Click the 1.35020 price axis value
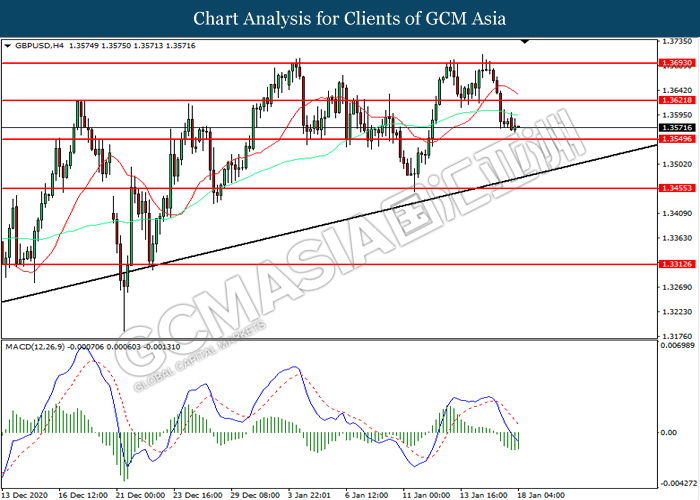 coord(677,164)
